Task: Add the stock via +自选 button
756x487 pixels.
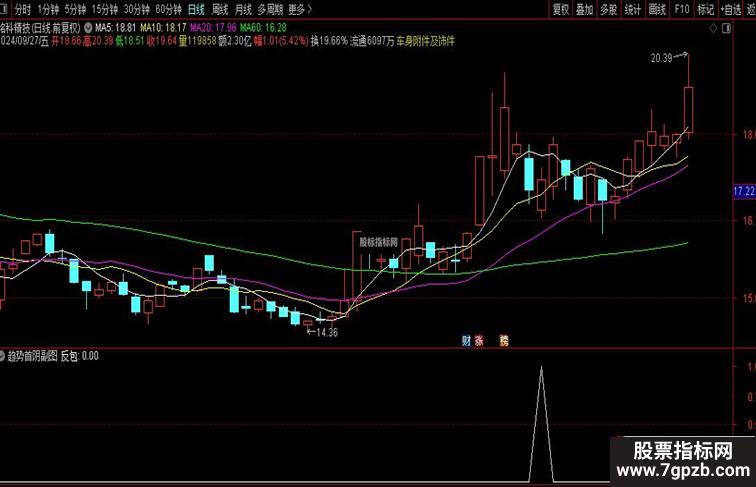Action: point(731,9)
